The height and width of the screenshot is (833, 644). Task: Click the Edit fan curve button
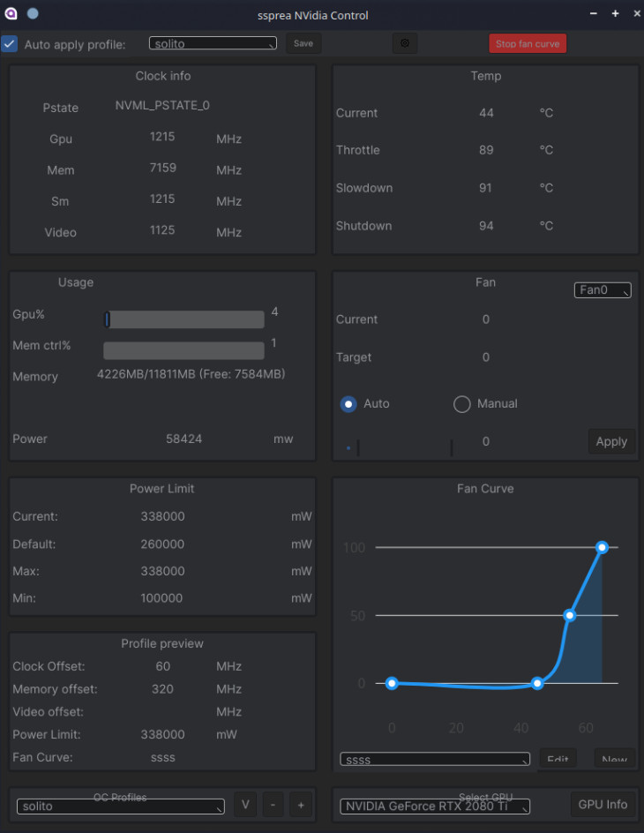[558, 759]
